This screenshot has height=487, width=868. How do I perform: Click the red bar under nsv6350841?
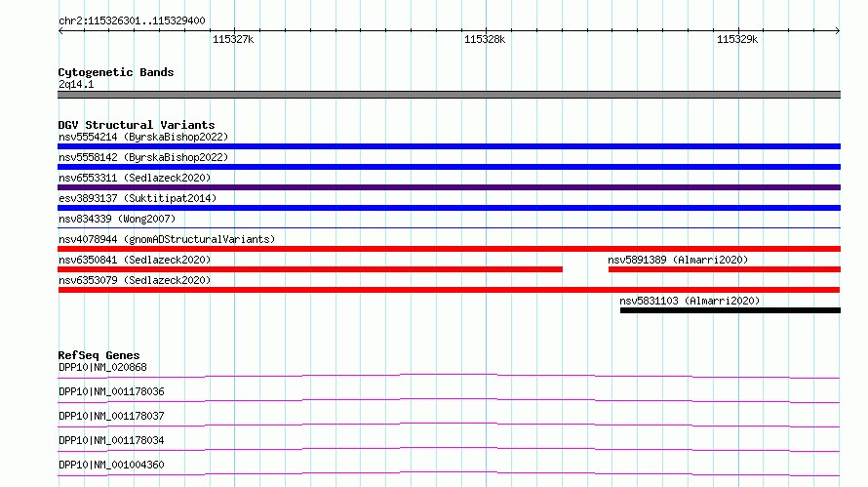(310, 269)
